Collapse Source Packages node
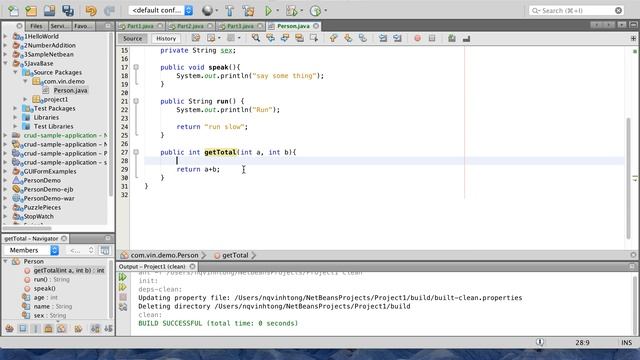The image size is (640, 360). point(16,72)
